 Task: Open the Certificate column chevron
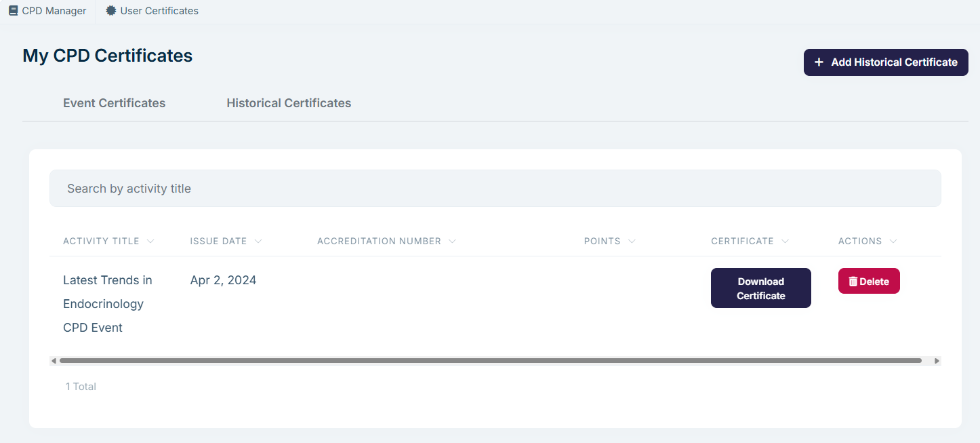pos(785,242)
